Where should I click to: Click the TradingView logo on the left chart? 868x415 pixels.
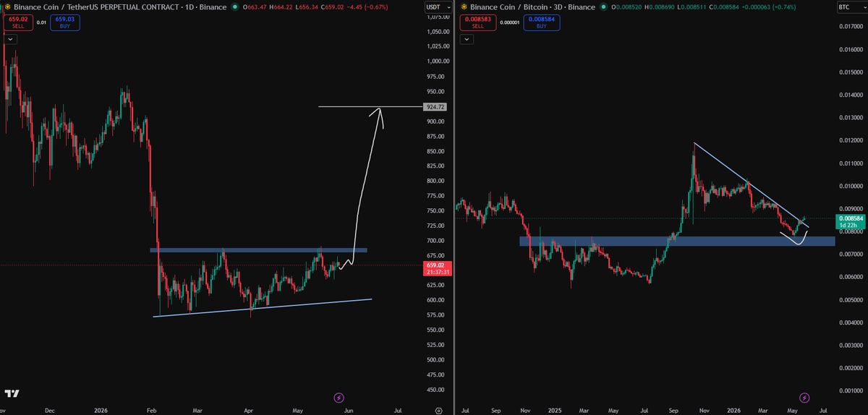point(12,394)
